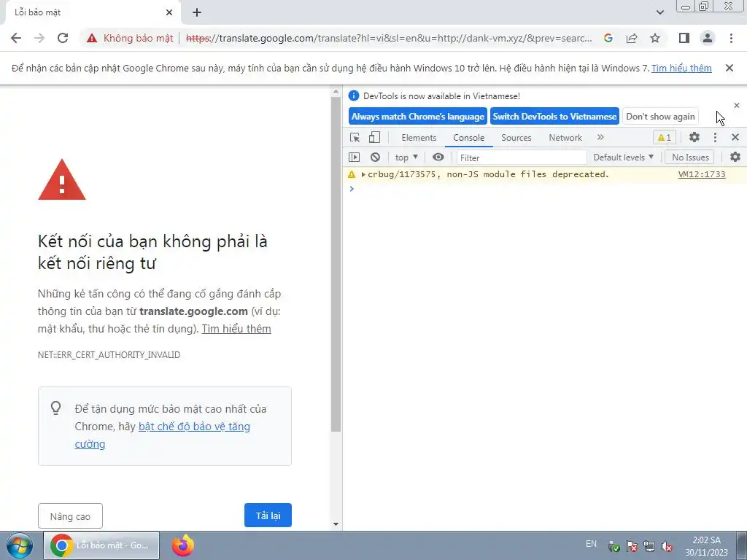Launch Firefox from the taskbar
Image resolution: width=747 pixels, height=560 pixels.
pos(183,545)
